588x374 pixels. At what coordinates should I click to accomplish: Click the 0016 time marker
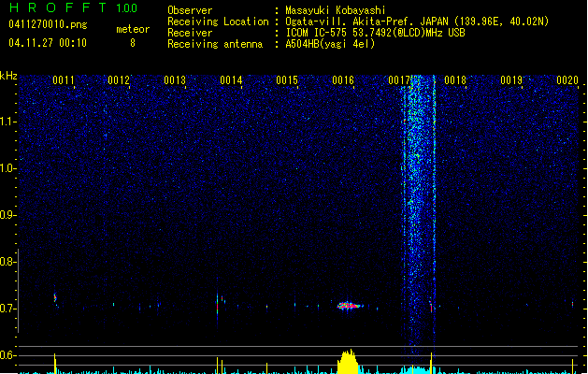point(343,80)
